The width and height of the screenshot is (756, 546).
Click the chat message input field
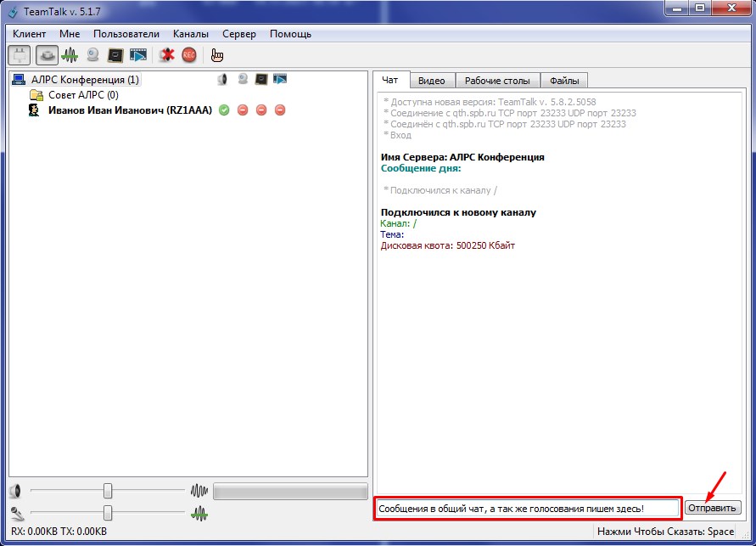tap(527, 508)
